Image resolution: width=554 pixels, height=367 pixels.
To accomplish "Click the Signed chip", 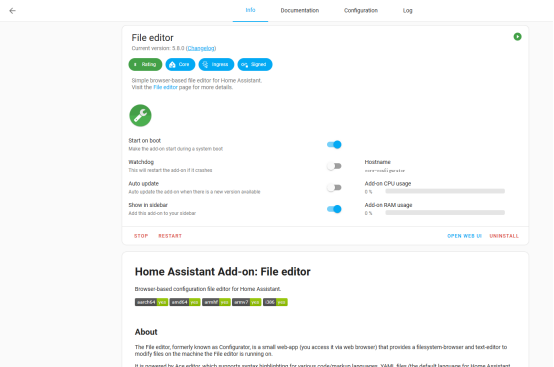I will tap(255, 64).
